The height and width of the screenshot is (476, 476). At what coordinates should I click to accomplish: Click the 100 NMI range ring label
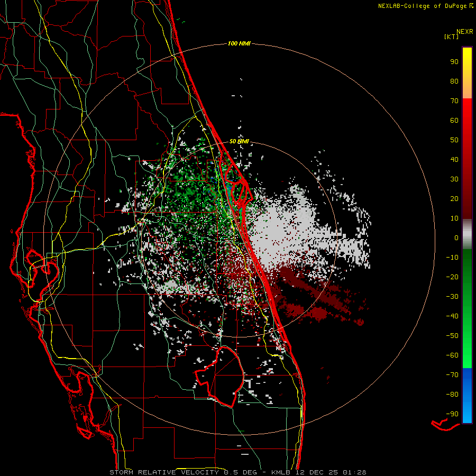(x=239, y=44)
